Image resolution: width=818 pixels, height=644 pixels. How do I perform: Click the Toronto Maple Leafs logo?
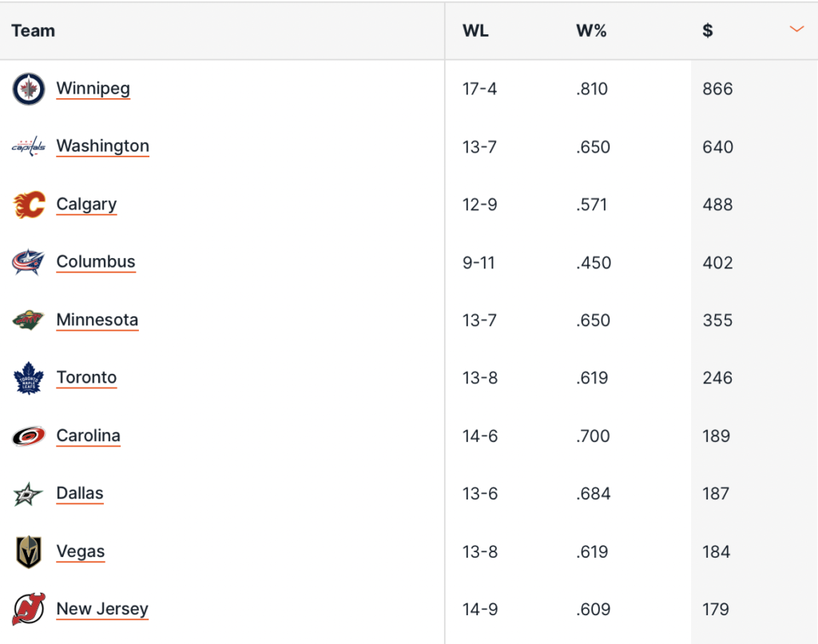(x=29, y=378)
